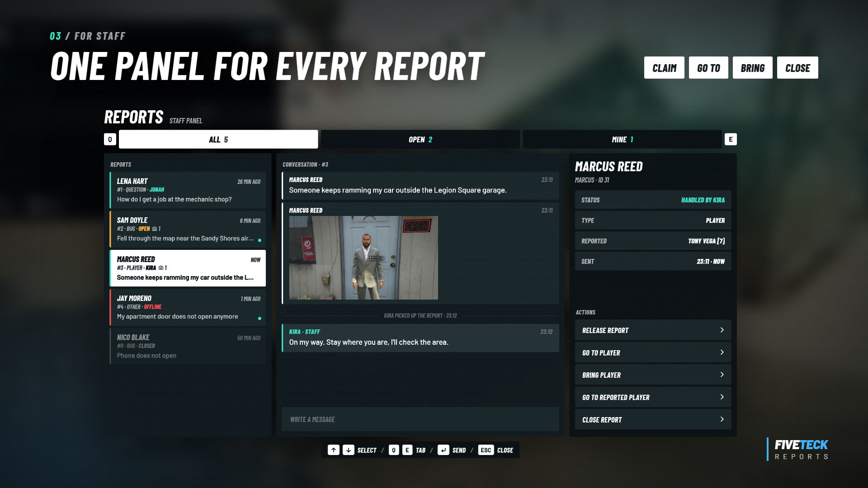Open Lena Hart's mechanic shop question report
This screenshot has width=868, height=488.
click(188, 190)
